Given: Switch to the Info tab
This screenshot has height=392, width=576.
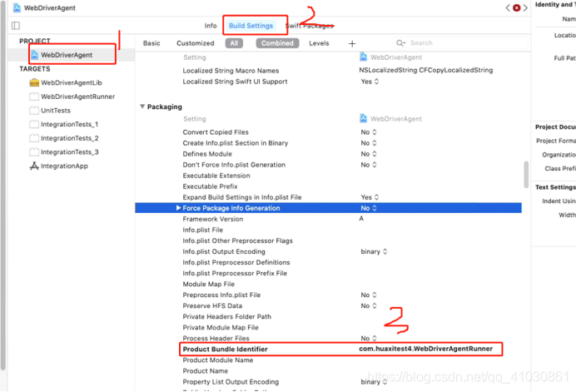Looking at the screenshot, I should [211, 26].
